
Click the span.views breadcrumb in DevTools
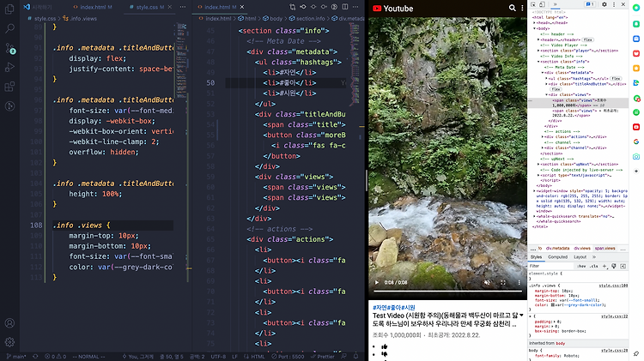click(605, 249)
